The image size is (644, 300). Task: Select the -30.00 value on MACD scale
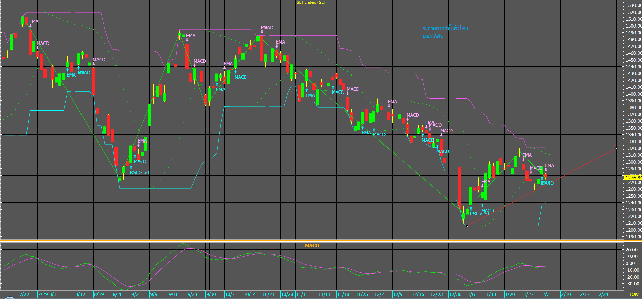click(632, 284)
